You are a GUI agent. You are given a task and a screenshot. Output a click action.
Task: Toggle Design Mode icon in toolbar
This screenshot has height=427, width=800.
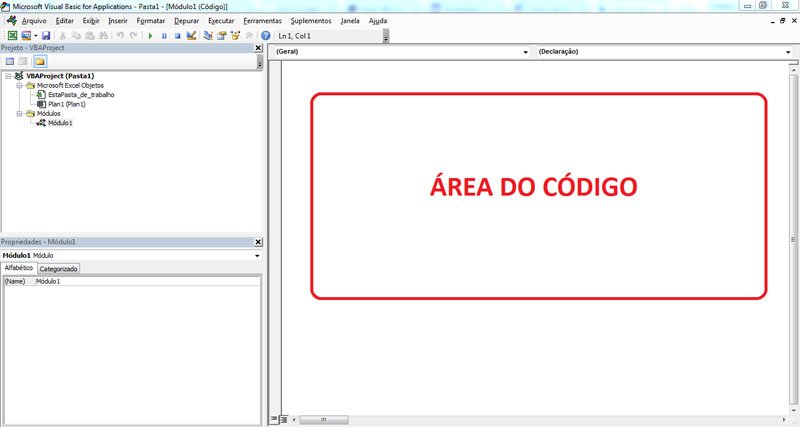pyautogui.click(x=191, y=35)
